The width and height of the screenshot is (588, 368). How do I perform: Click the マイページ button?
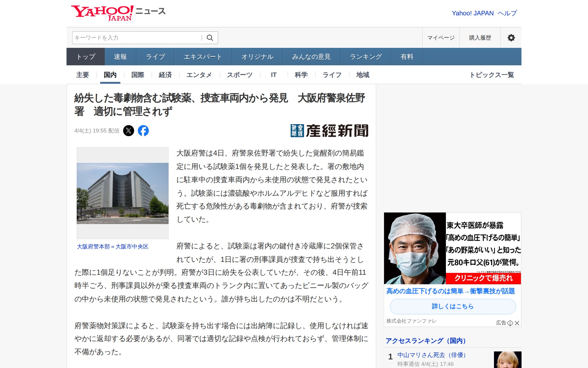(x=441, y=38)
